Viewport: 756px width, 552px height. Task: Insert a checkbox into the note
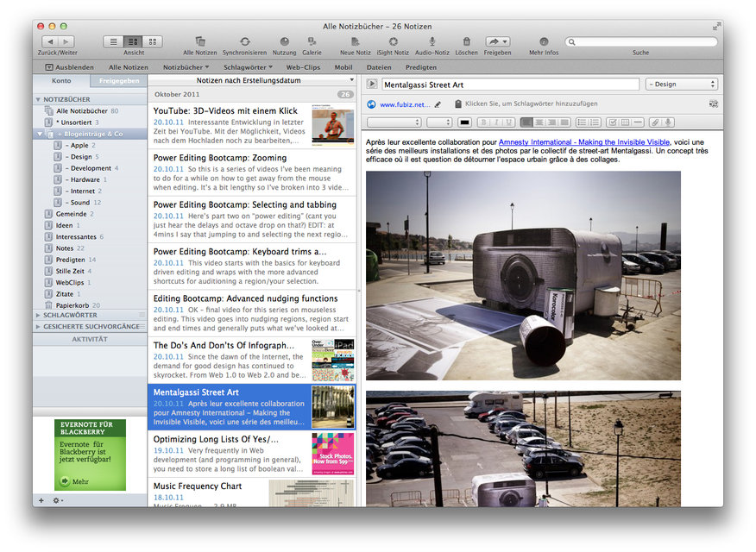pos(613,122)
